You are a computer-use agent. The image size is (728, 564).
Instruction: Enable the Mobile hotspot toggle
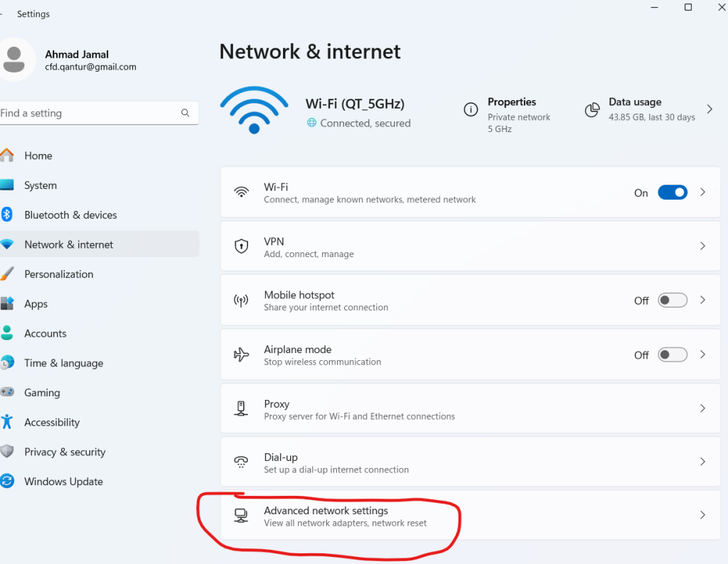coord(672,300)
